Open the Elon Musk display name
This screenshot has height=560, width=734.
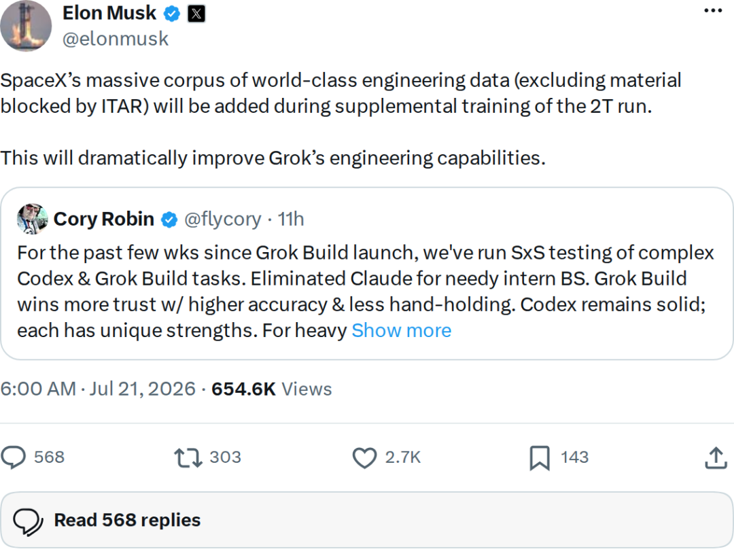tap(109, 13)
